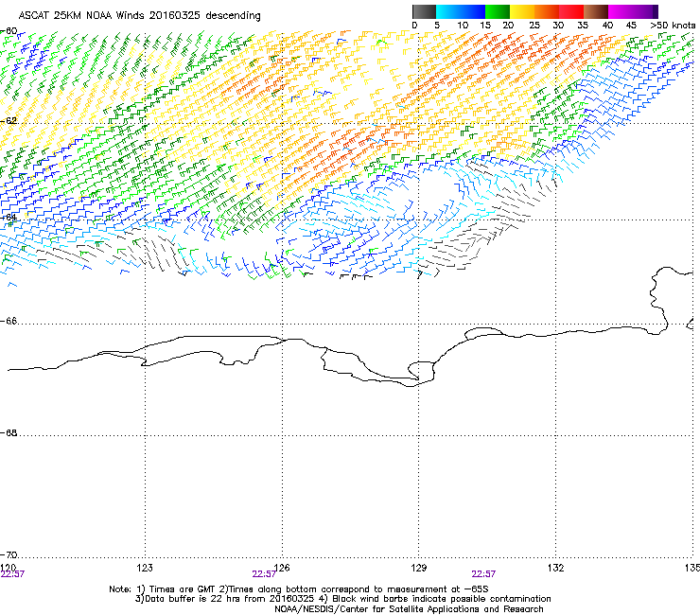Click the magenta 40-45 knots legend swatch

point(621,11)
